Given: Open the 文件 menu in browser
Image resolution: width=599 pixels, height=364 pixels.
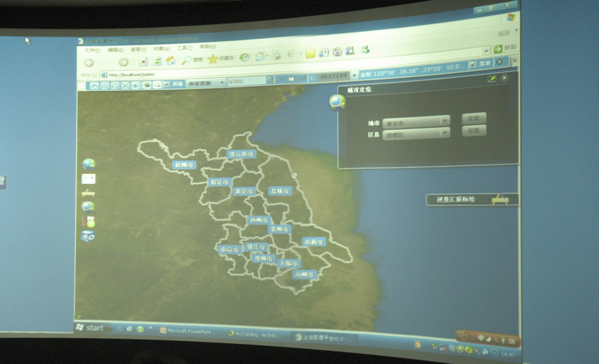Looking at the screenshot, I should 92,50.
